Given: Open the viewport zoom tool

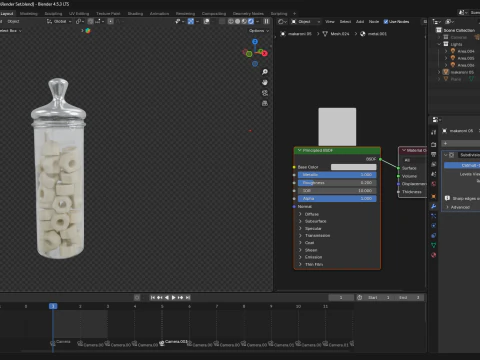Looking at the screenshot, I should (265, 72).
